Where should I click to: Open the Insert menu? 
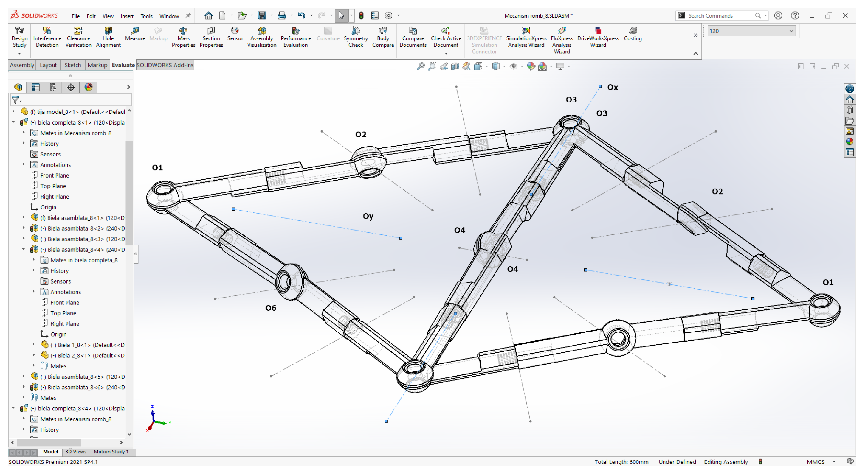coord(127,16)
